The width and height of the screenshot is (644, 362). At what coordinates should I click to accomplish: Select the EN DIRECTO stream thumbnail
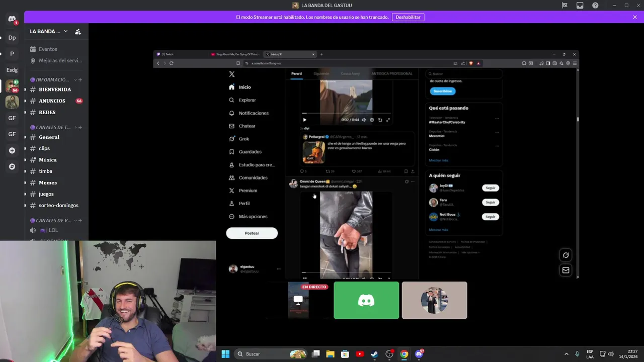[299, 300]
